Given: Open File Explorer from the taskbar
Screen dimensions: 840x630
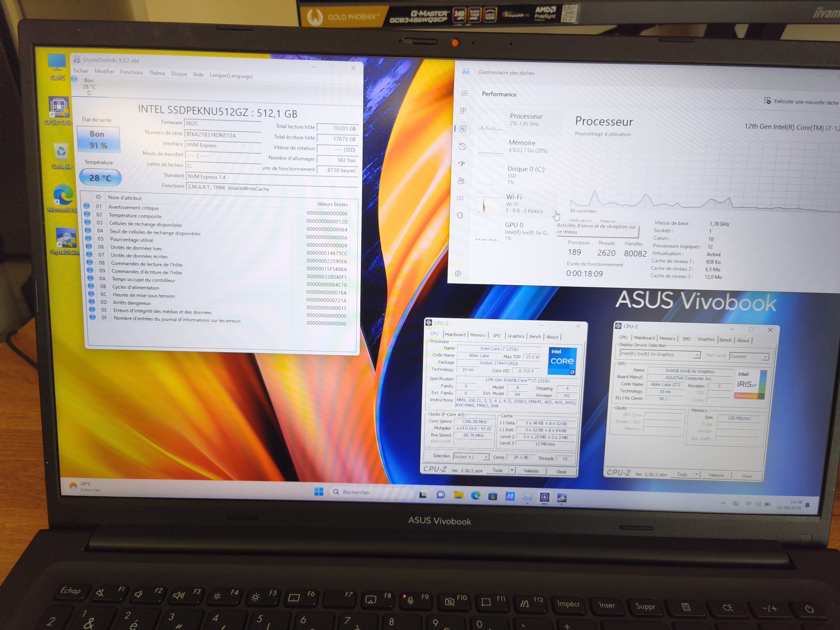Looking at the screenshot, I should point(458,495).
